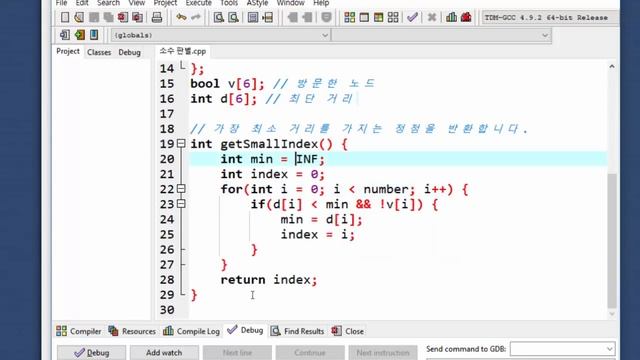Click the Profile analysis chart icon

click(x=451, y=17)
